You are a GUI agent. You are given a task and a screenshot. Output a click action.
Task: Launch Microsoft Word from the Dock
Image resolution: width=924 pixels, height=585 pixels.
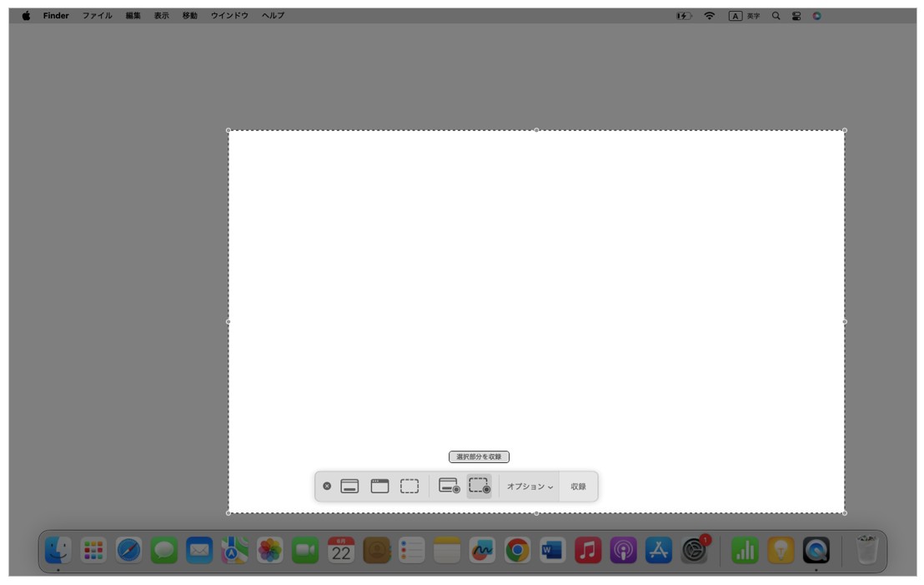tap(553, 551)
